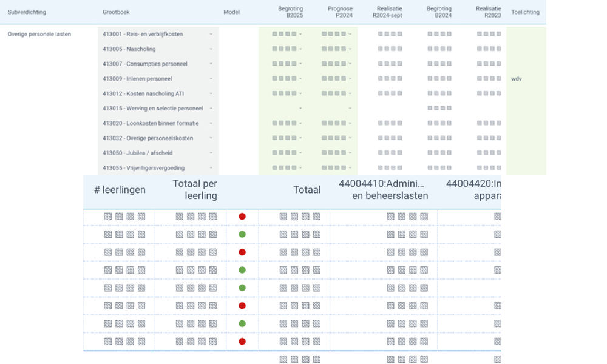The height and width of the screenshot is (364, 607).
Task: Click the Begroting B2025 cell icon for Nascholing
Action: (x=283, y=49)
